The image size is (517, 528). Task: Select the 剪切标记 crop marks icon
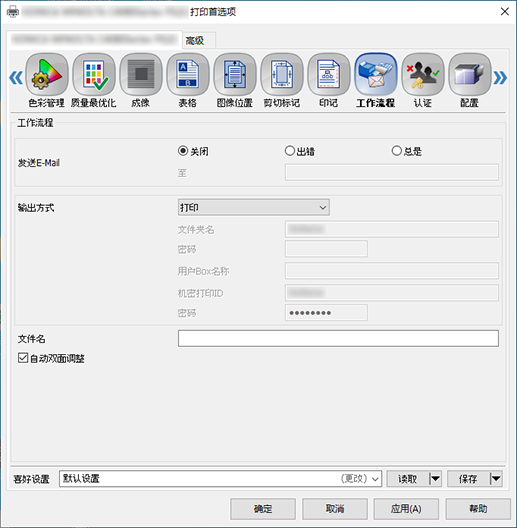282,74
